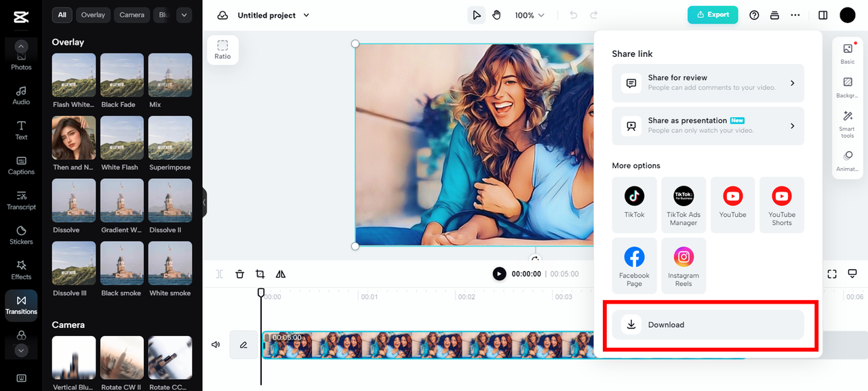Image resolution: width=868 pixels, height=391 pixels.
Task: Choose the White smoke transition thumbnail
Action: [x=170, y=264]
